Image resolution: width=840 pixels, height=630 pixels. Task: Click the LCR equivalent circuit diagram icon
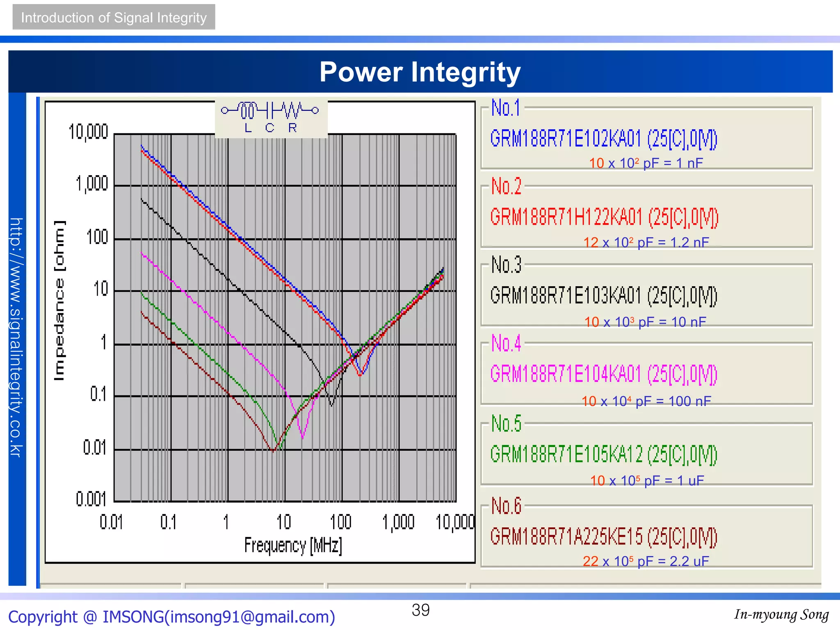(271, 118)
